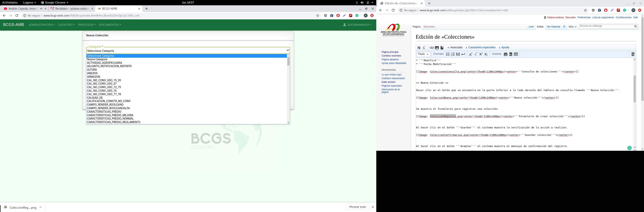Insert reference bookmark icon in wiki toolbar
The image size is (644, 212).
pyautogui.click(x=442, y=48)
